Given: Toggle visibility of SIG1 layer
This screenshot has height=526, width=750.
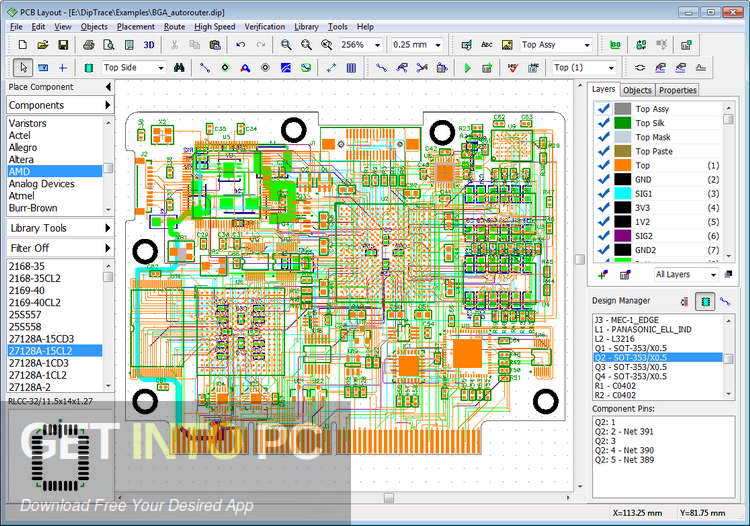Looking at the screenshot, I should [x=604, y=194].
